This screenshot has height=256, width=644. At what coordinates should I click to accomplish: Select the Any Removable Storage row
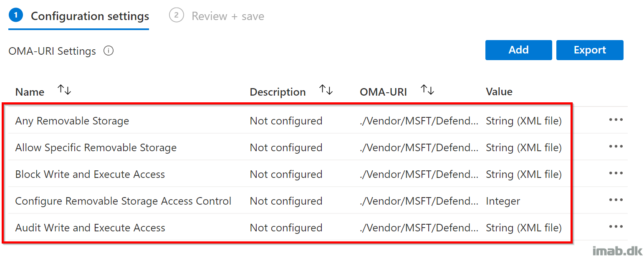pos(318,120)
